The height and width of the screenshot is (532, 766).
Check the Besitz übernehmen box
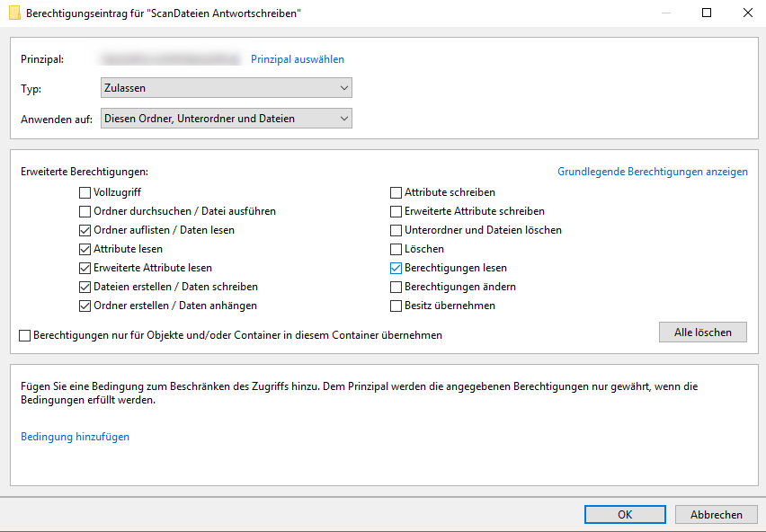(396, 306)
